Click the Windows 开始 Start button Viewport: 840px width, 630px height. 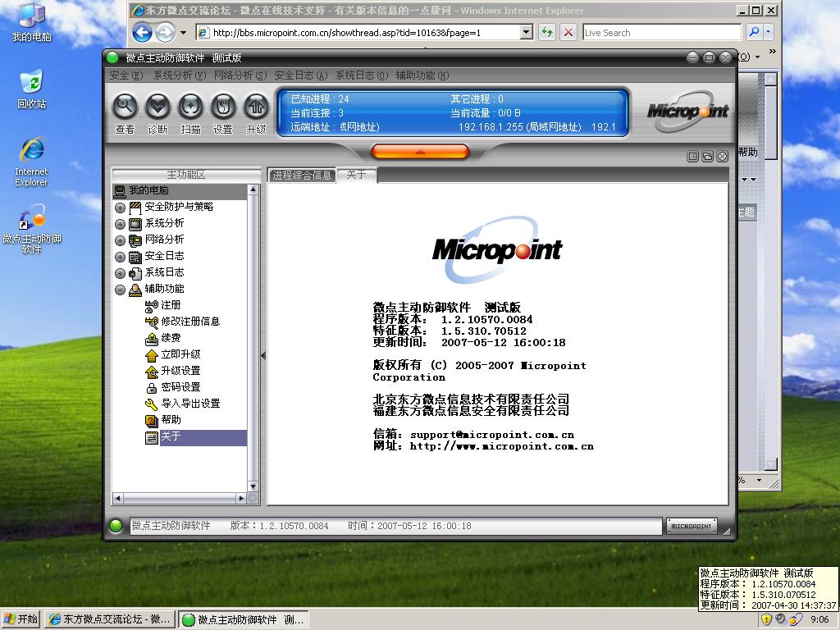click(x=21, y=619)
